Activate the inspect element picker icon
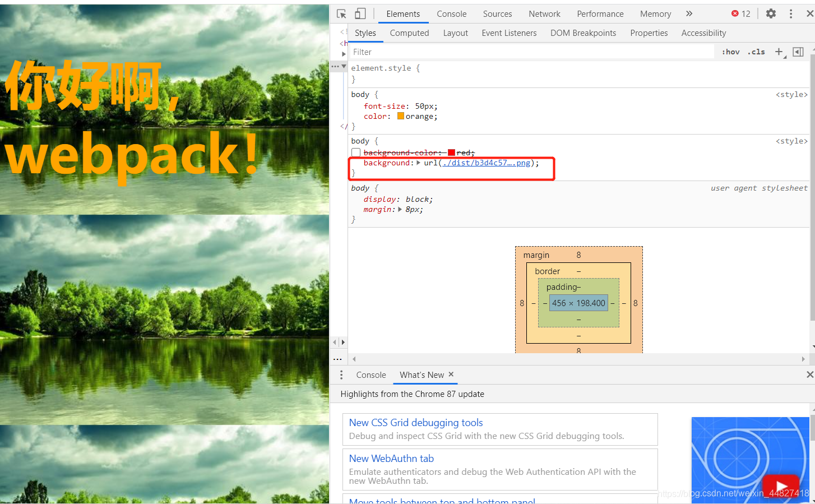 (x=341, y=13)
